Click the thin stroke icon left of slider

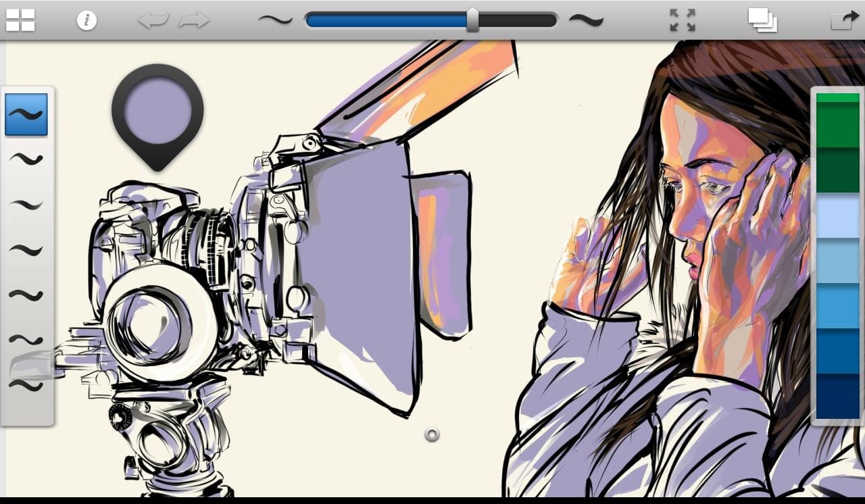(275, 20)
